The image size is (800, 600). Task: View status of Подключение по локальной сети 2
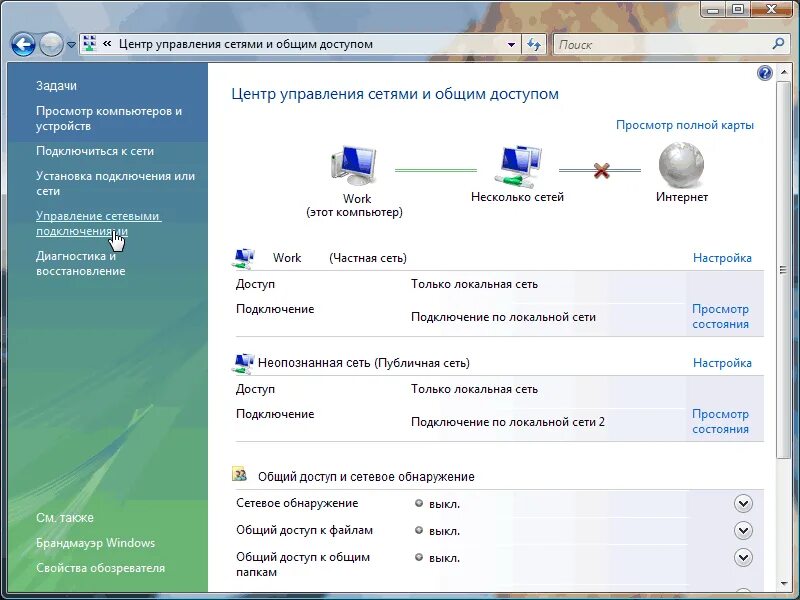720,421
